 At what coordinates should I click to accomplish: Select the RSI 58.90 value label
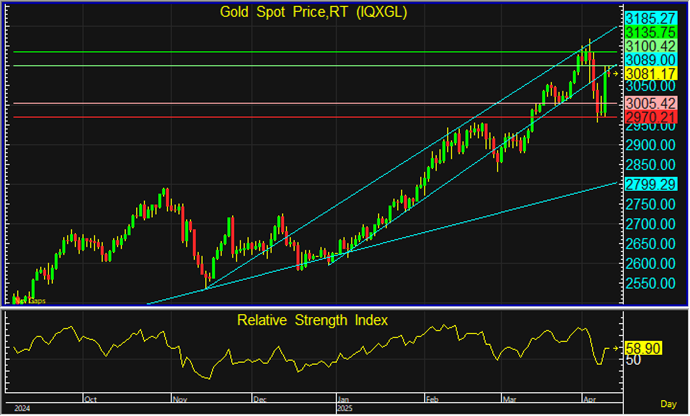click(643, 348)
